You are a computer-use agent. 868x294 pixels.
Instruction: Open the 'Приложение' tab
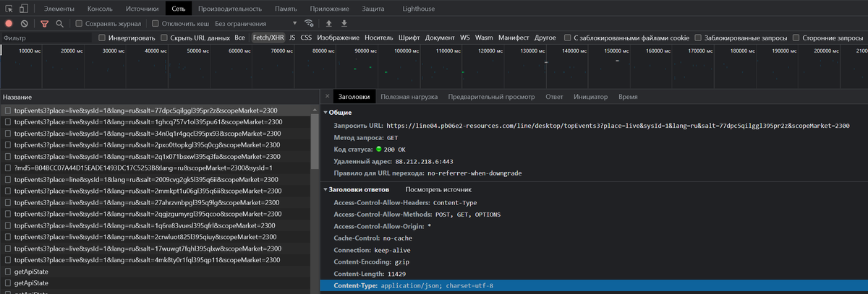(329, 9)
